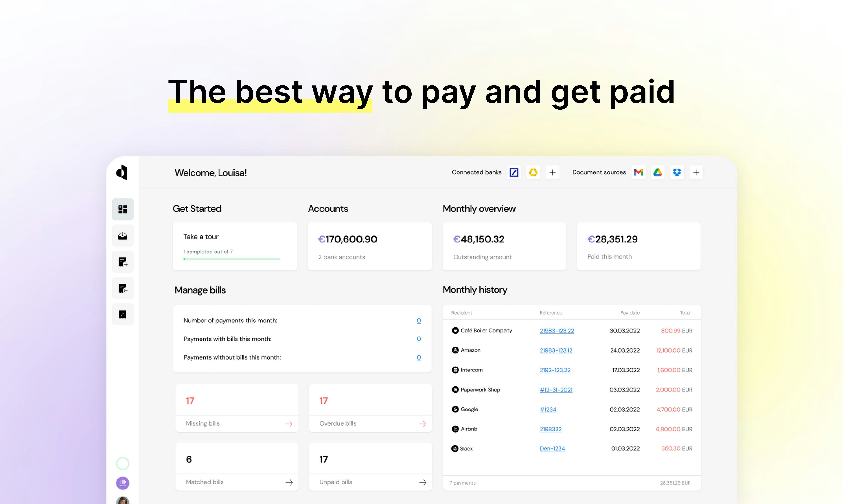Open reference link 21983-123.22
Viewport: 843px width, 504px height.
[x=556, y=330]
